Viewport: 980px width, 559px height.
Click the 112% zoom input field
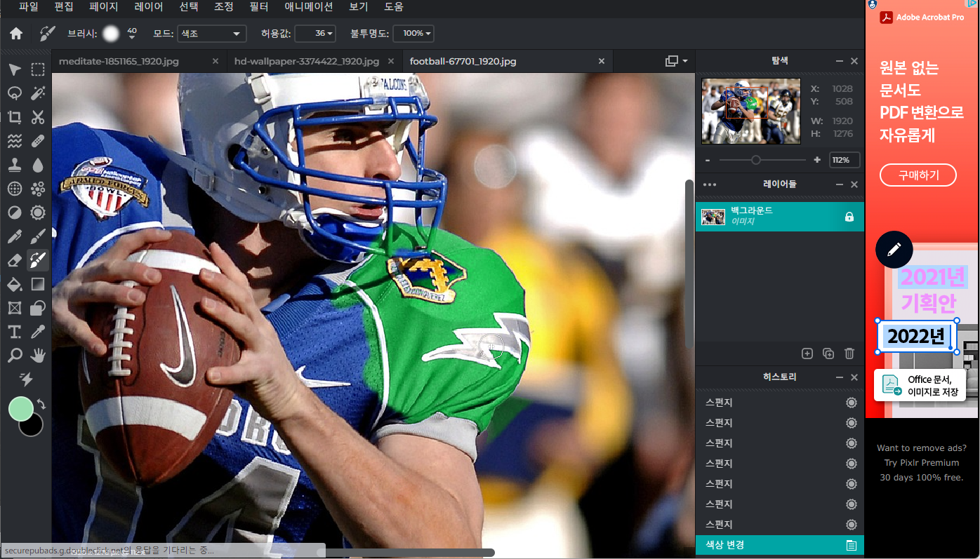[845, 160]
